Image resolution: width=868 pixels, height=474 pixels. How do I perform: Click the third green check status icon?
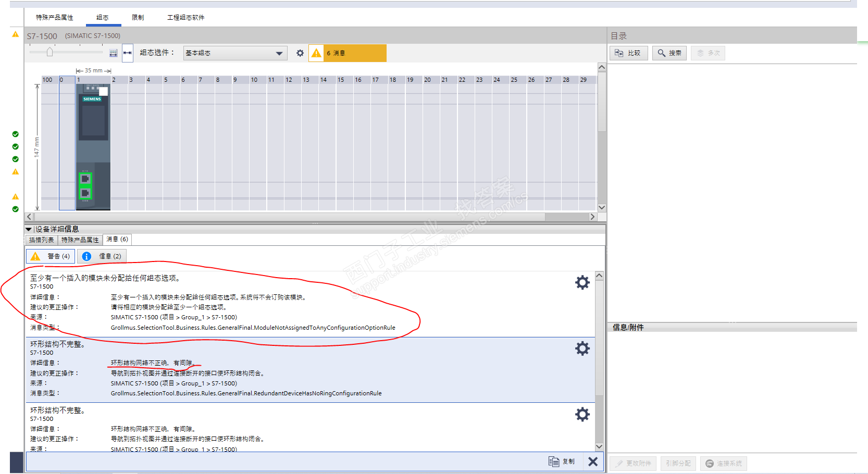point(15,159)
